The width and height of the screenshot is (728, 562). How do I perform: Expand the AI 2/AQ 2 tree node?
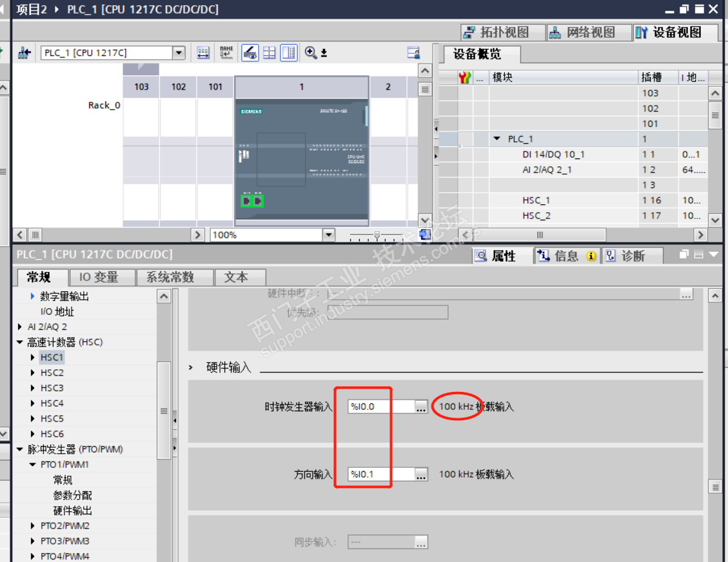pyautogui.click(x=19, y=327)
